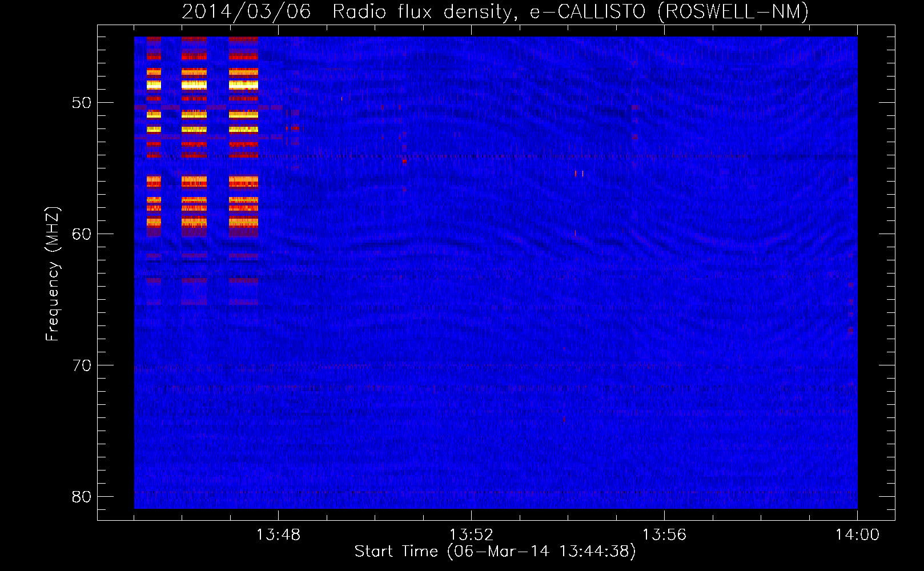Viewport: 924px width, 571px height.
Task: Click the '60' frequency tick label
Action: click(82, 234)
